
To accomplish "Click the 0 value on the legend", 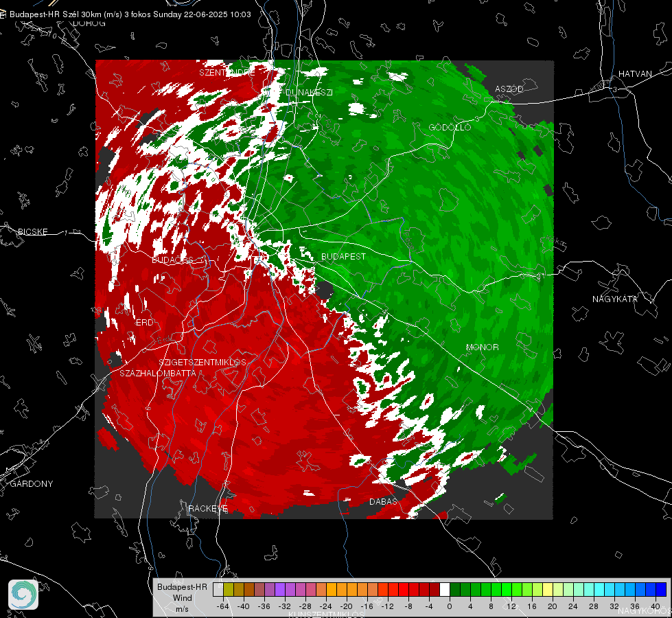I will (449, 606).
